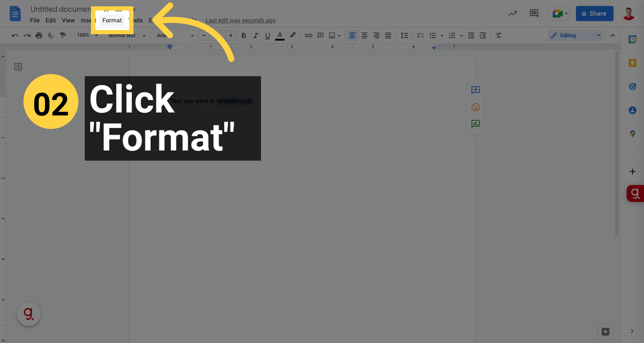Decrease font size with minus button

pyautogui.click(x=204, y=35)
